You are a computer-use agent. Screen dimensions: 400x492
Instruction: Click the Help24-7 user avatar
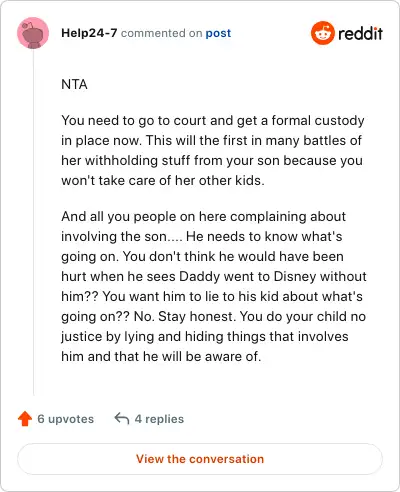click(33, 33)
